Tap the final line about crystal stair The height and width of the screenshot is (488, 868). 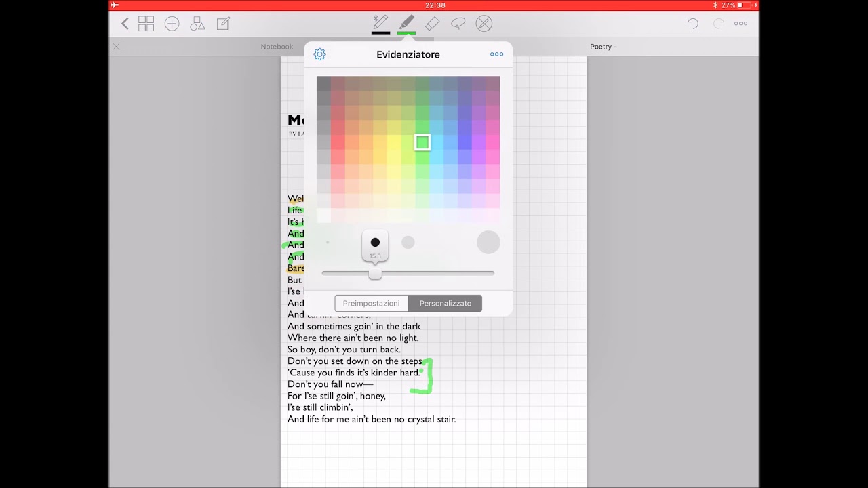pyautogui.click(x=372, y=419)
